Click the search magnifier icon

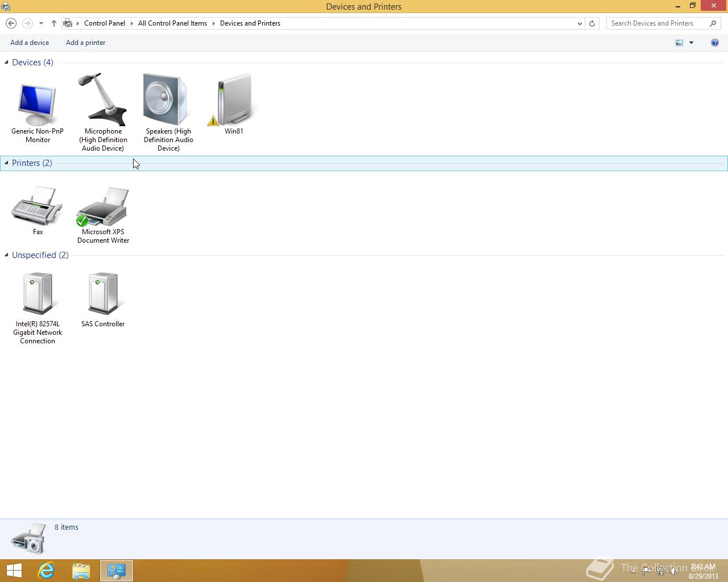(x=713, y=23)
